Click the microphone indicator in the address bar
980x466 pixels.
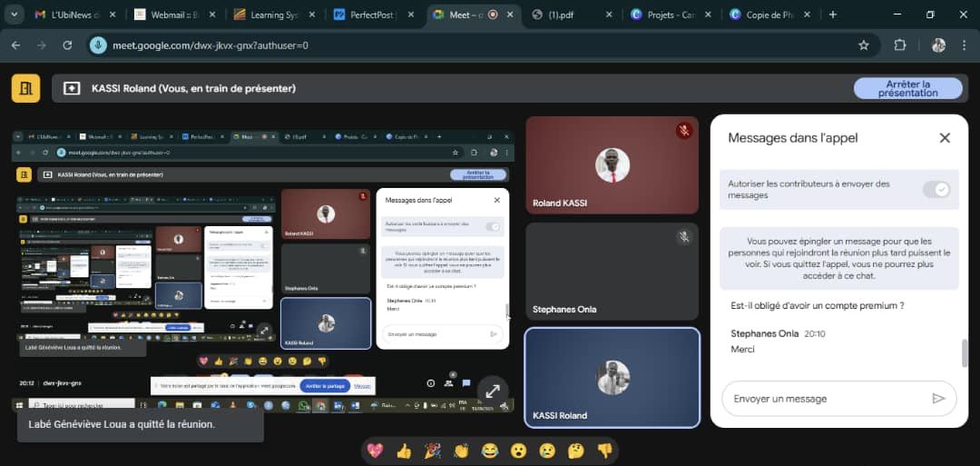tap(98, 45)
